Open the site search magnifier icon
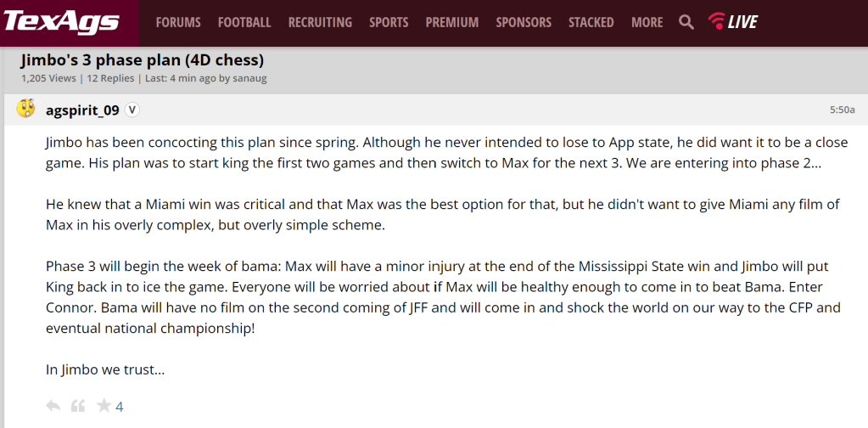This screenshot has width=868, height=428. pyautogui.click(x=686, y=22)
